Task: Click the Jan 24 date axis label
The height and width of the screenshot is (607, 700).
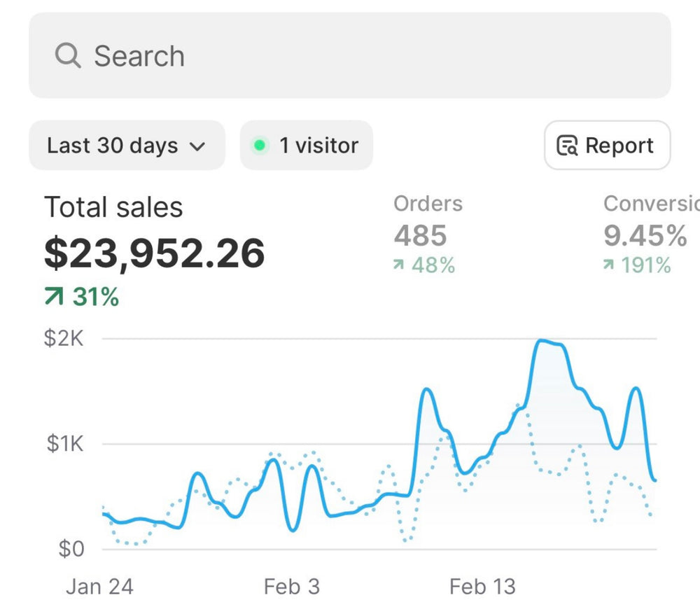Action: (99, 586)
